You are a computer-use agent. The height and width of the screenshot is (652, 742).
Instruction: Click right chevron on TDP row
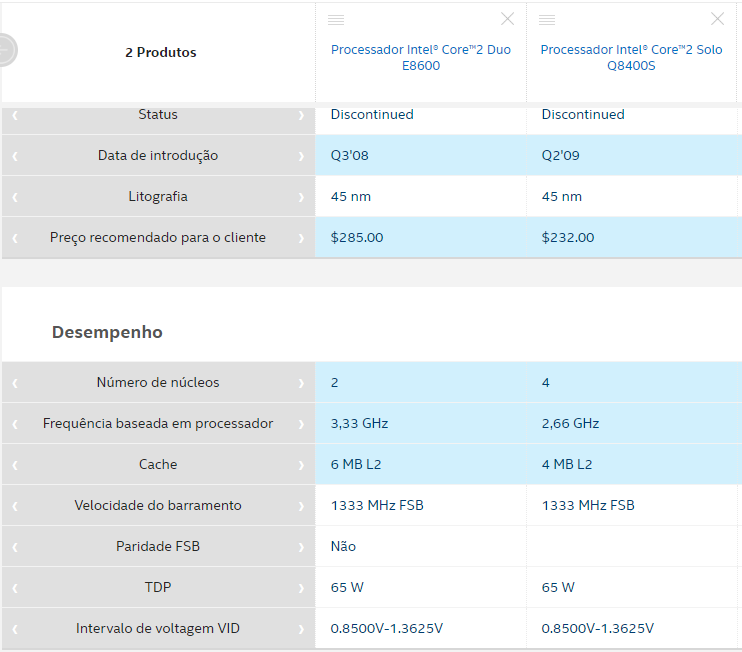coord(301,588)
